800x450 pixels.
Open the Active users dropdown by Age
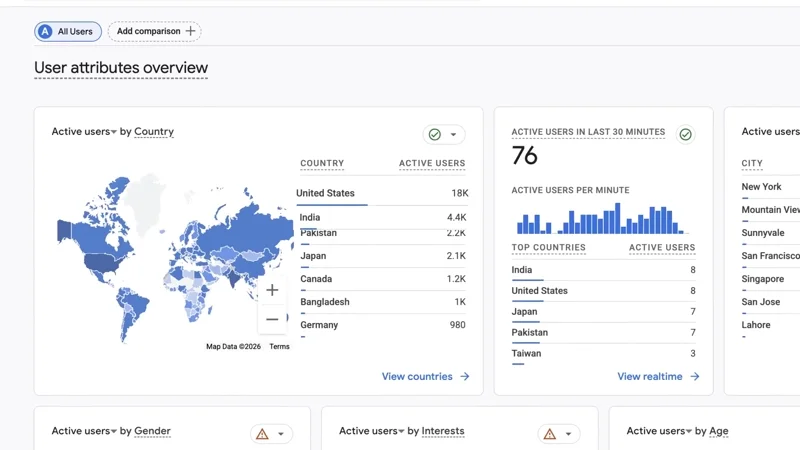coord(659,431)
